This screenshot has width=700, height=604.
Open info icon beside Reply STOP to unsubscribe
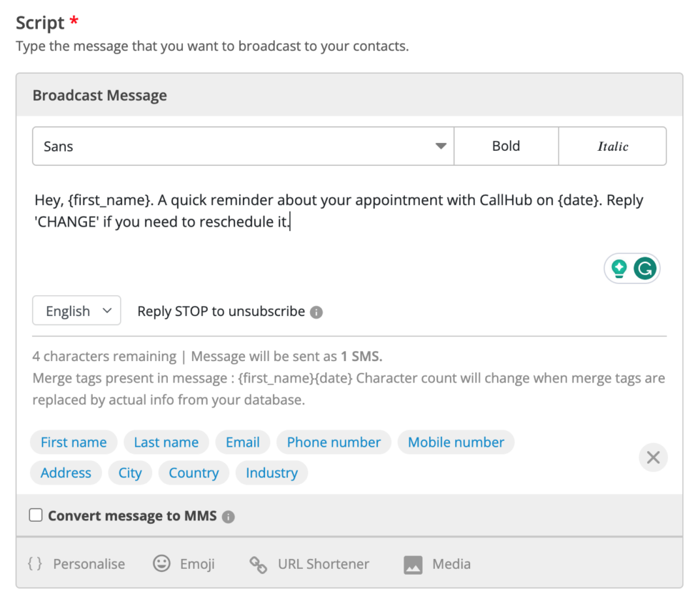316,312
